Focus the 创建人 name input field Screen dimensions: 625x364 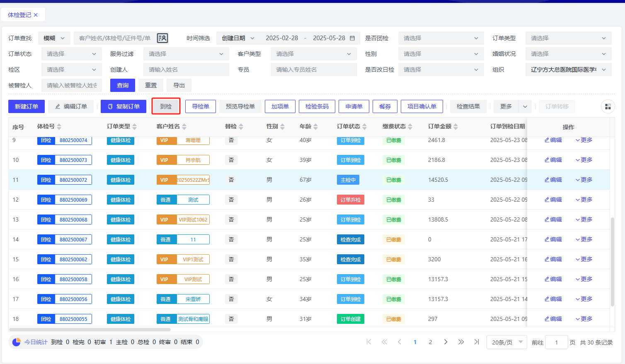[x=186, y=70]
